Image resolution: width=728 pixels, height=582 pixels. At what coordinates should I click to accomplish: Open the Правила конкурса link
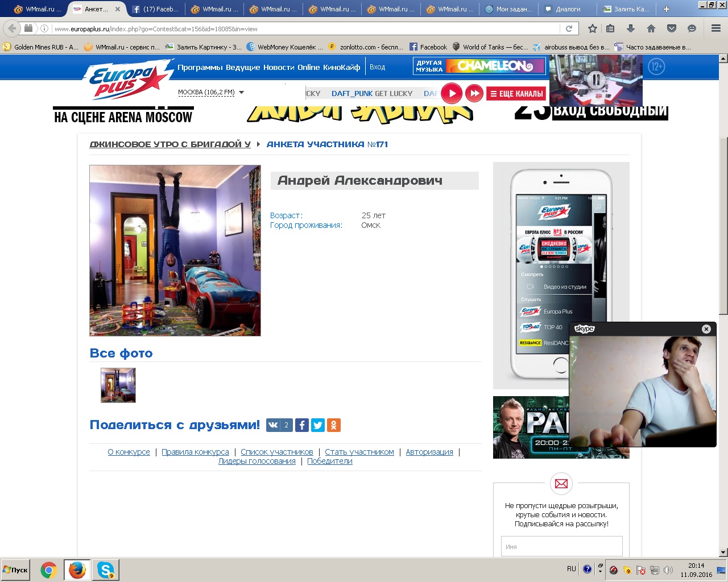point(195,452)
